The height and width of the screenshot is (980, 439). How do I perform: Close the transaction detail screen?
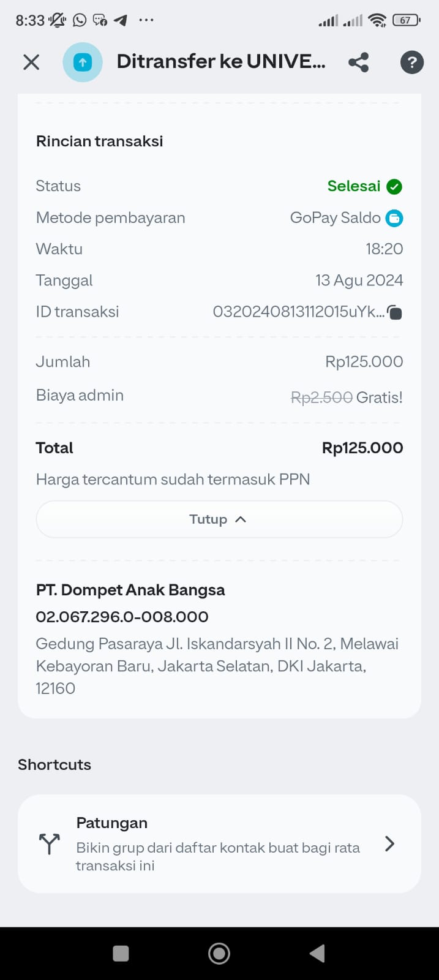(x=31, y=62)
